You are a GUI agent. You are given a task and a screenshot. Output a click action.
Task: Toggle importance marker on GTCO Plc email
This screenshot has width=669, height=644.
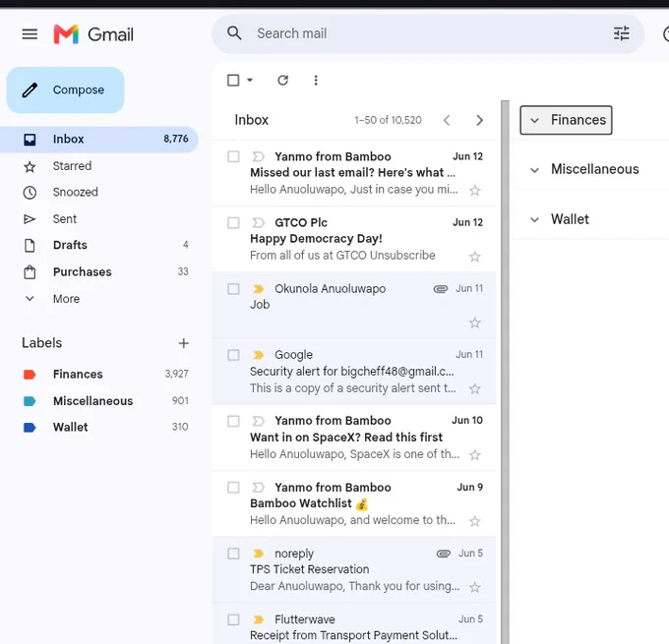(x=258, y=222)
